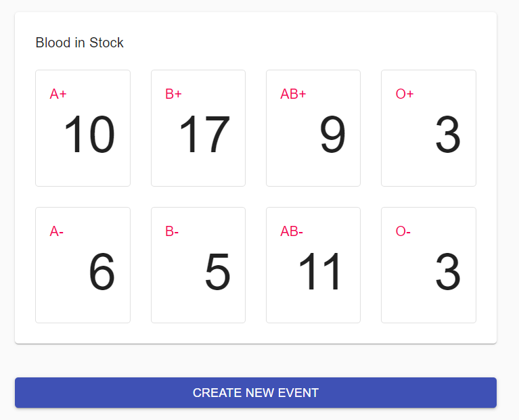
Task: Open the O- blood stock card
Action: click(428, 265)
